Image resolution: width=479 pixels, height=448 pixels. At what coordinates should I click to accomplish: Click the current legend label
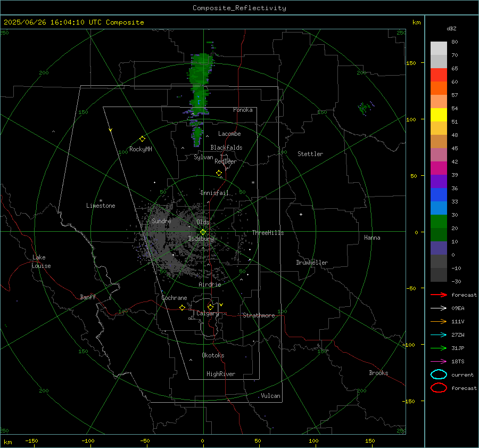(463, 374)
